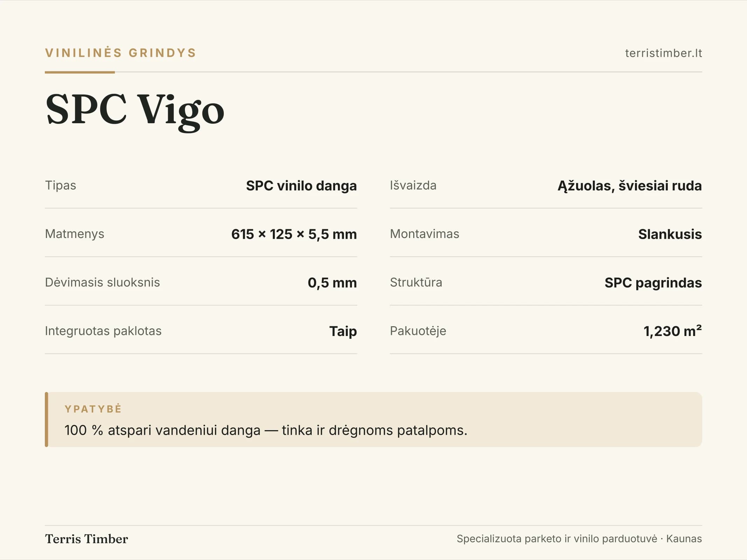Click the Taip value for integrated underlay
The height and width of the screenshot is (560, 747).
[343, 331]
